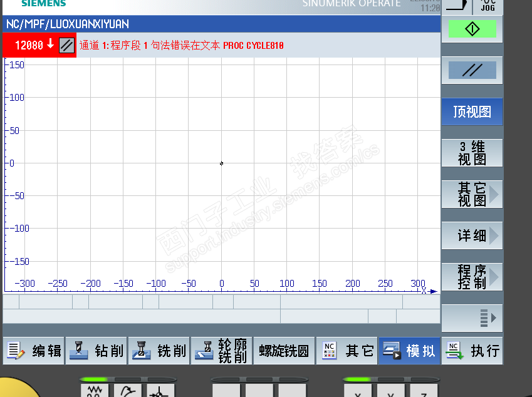Click the program path NC/MPF/LUOXUANXIYUAN
The image size is (532, 397).
click(x=68, y=24)
